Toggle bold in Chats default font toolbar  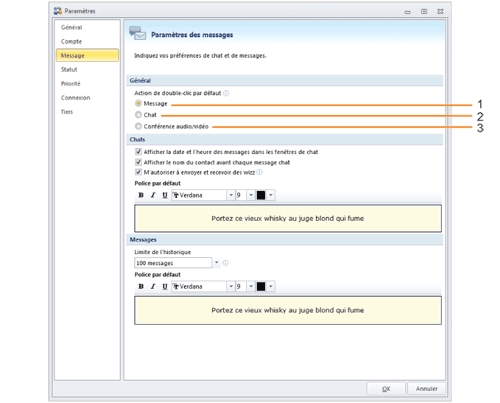[x=141, y=195]
